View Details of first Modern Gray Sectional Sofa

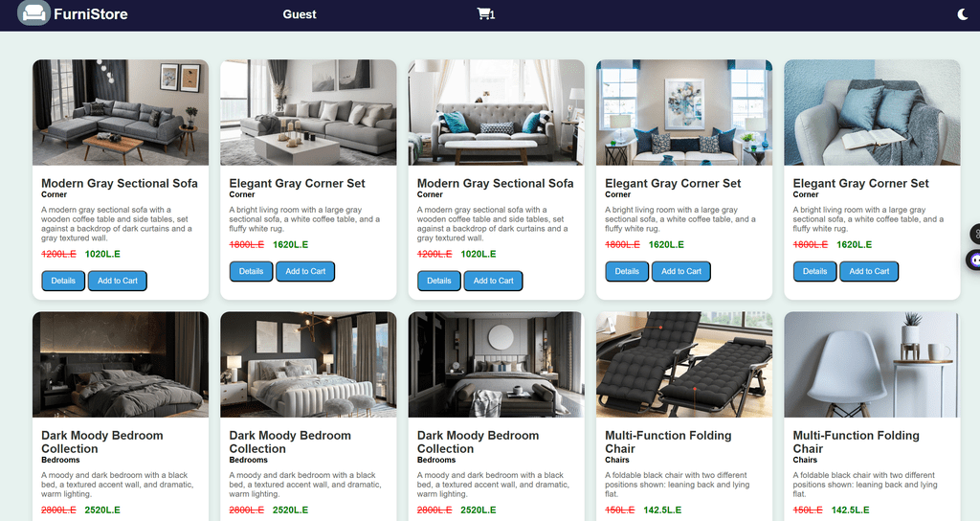pos(63,281)
